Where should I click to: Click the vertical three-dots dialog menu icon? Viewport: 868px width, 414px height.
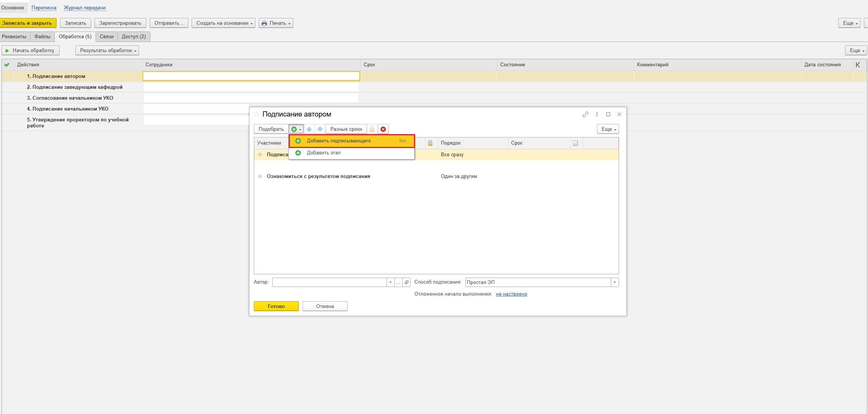[597, 114]
